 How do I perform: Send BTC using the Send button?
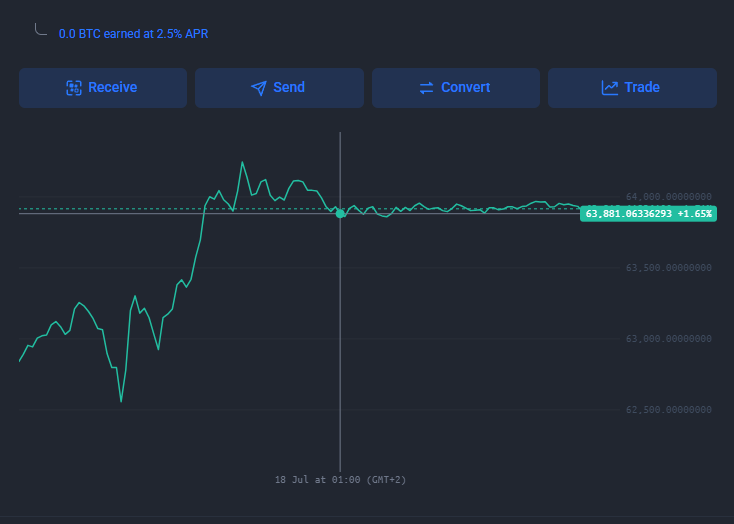coord(279,88)
